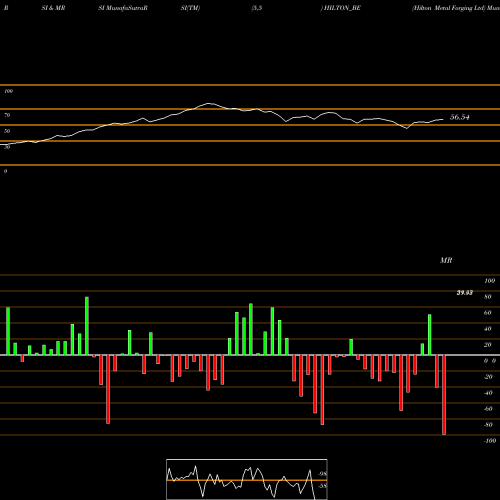
Task: Click the RSI axis label 30
Action: pos(7,147)
